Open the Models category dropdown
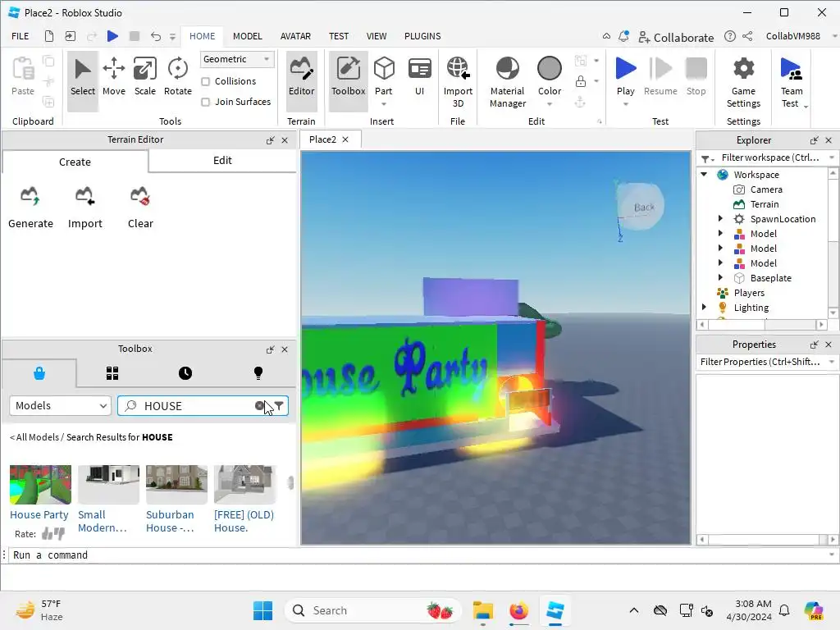 tap(60, 405)
